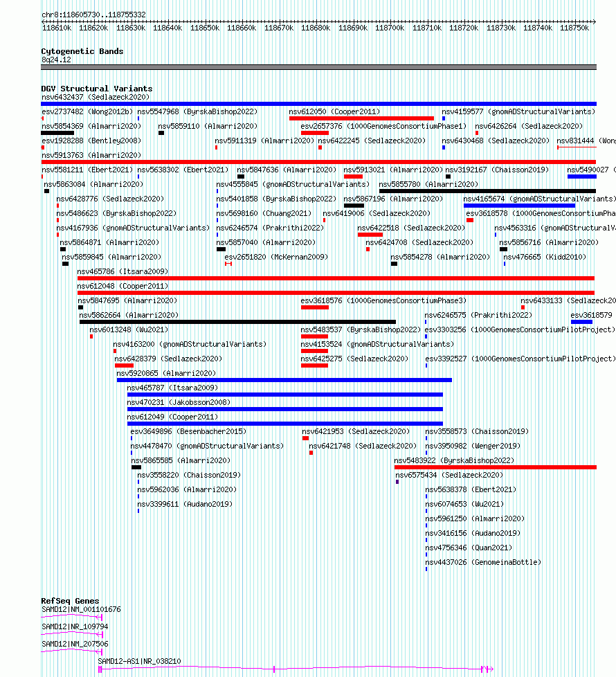Click the blue nsv5920865 variant bar

tap(284, 380)
